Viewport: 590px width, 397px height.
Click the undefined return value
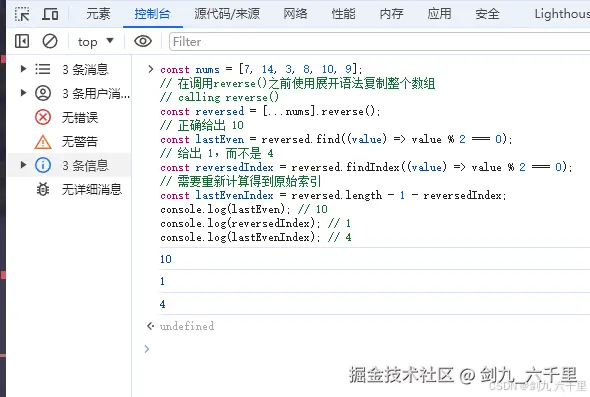pyautogui.click(x=187, y=326)
